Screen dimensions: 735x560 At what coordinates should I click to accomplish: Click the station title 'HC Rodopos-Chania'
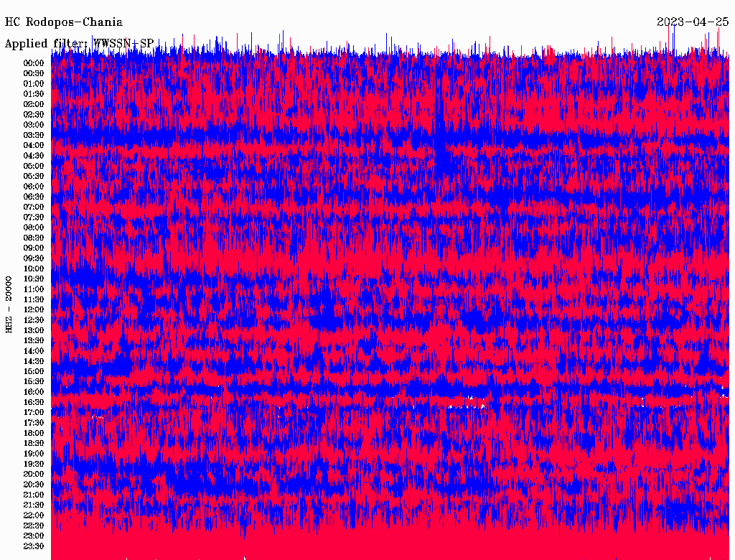point(64,22)
